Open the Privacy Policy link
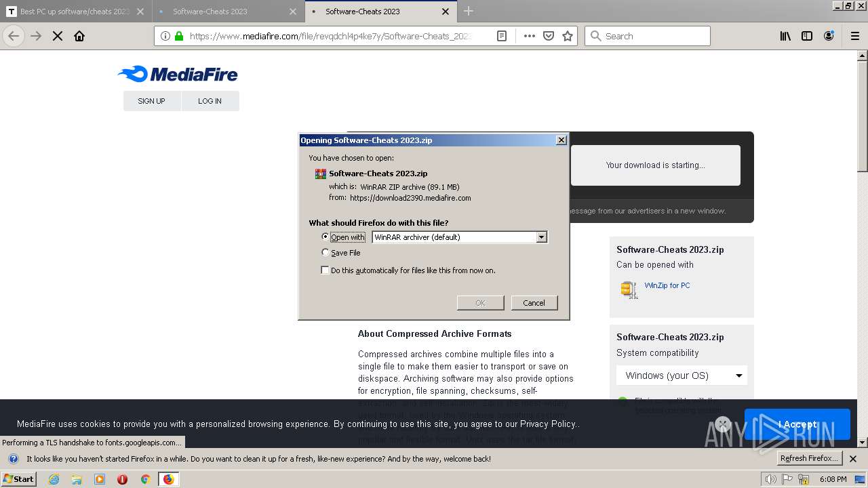This screenshot has height=488, width=868. [548, 424]
